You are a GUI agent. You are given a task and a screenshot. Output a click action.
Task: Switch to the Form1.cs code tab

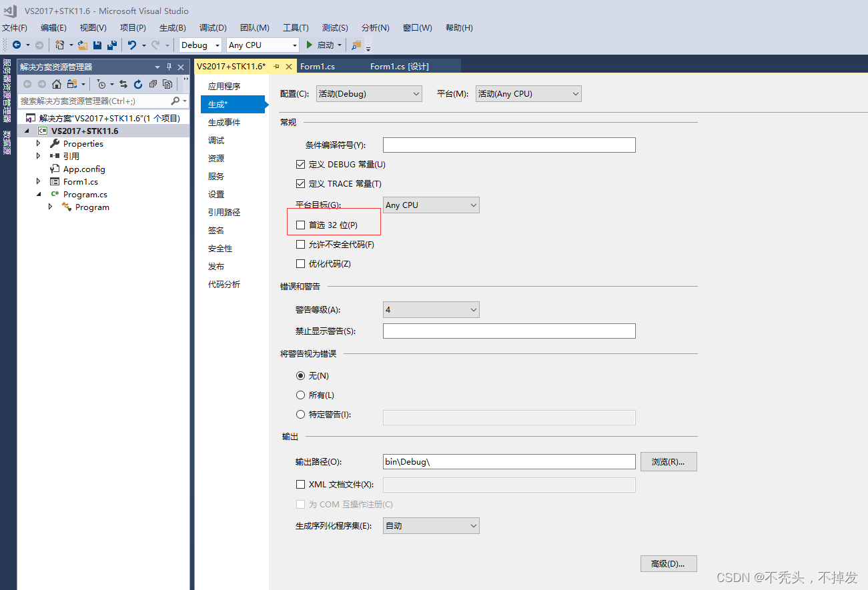pos(318,66)
